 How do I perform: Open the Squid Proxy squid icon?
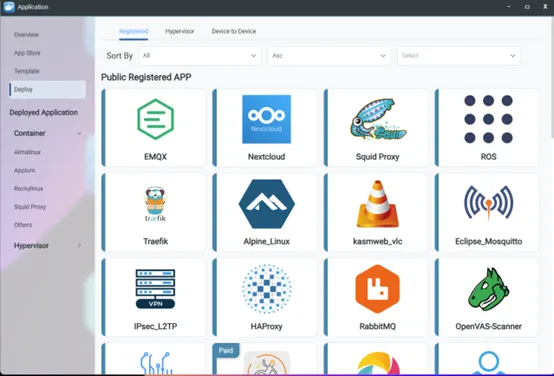click(x=378, y=119)
